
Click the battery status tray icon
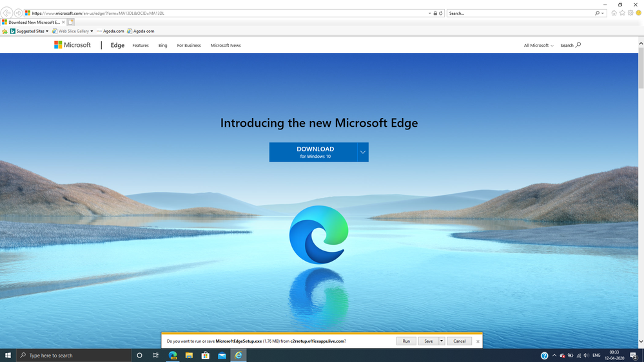[x=571, y=356]
